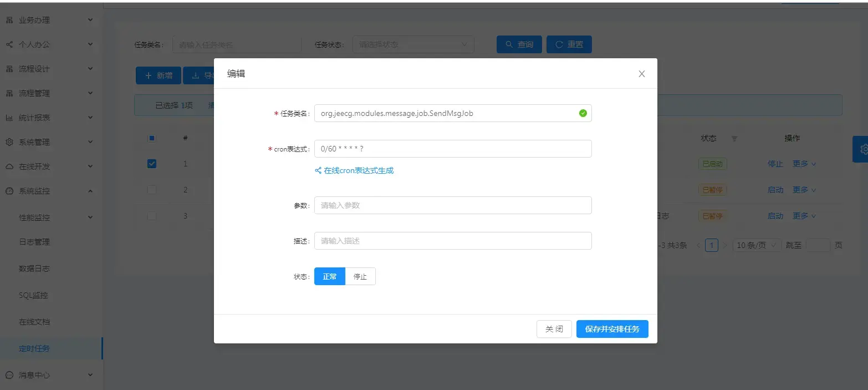Check the checkbox for row 2
Viewport: 868px width, 390px height.
[152, 190]
